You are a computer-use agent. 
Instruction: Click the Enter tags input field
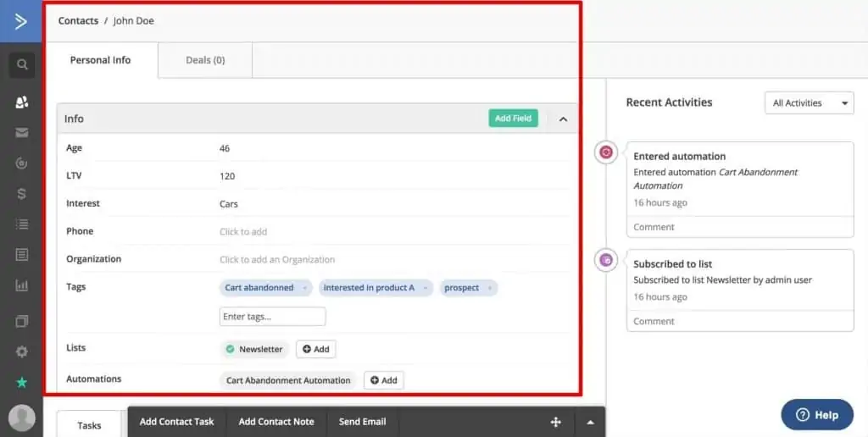pyautogui.click(x=272, y=317)
